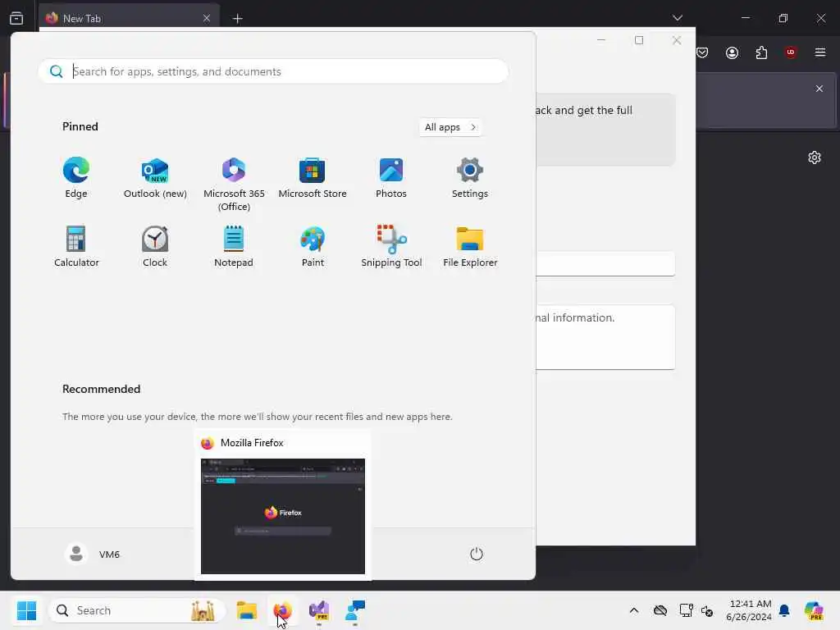Click the text field in the background dialog

pos(605,263)
